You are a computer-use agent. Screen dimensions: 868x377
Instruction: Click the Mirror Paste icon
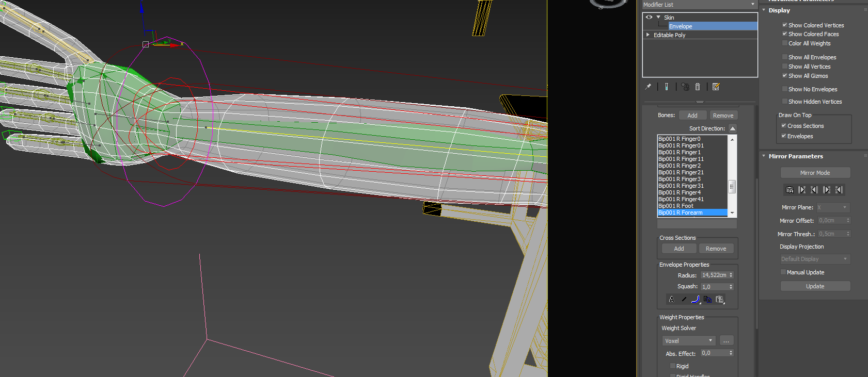[x=790, y=190]
